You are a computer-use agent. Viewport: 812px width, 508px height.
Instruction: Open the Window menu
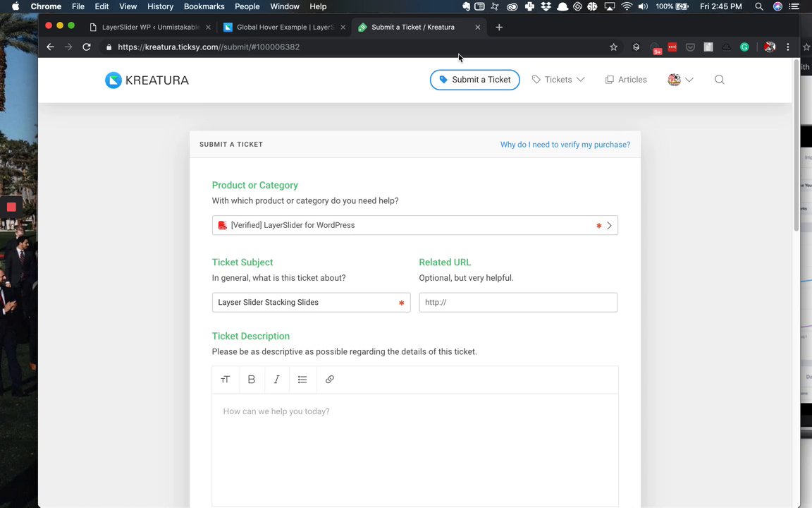pyautogui.click(x=285, y=6)
